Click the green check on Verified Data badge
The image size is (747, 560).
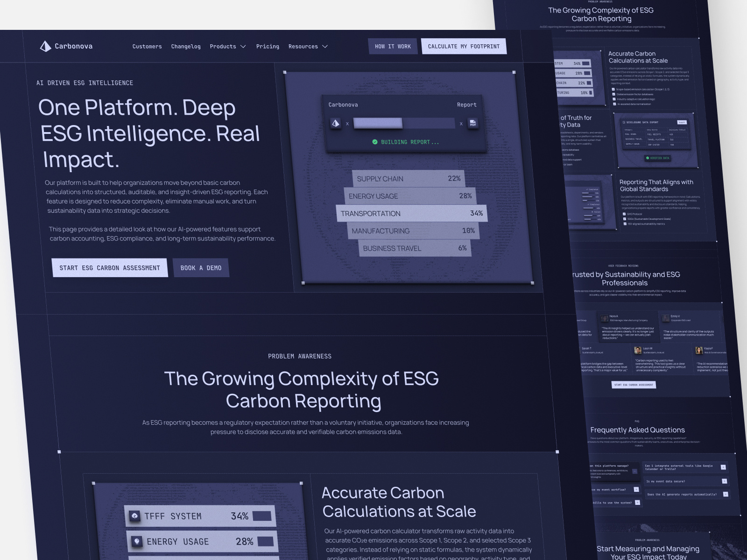pyautogui.click(x=648, y=158)
